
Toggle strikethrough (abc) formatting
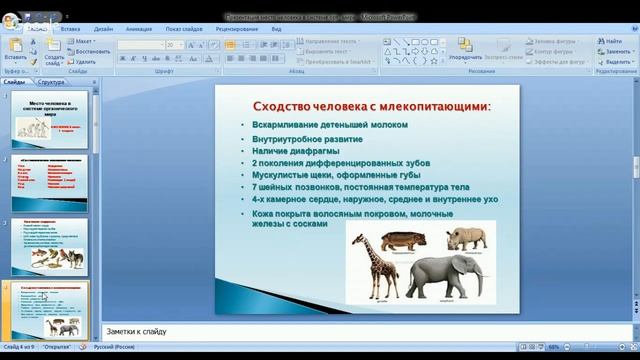pyautogui.click(x=156, y=59)
